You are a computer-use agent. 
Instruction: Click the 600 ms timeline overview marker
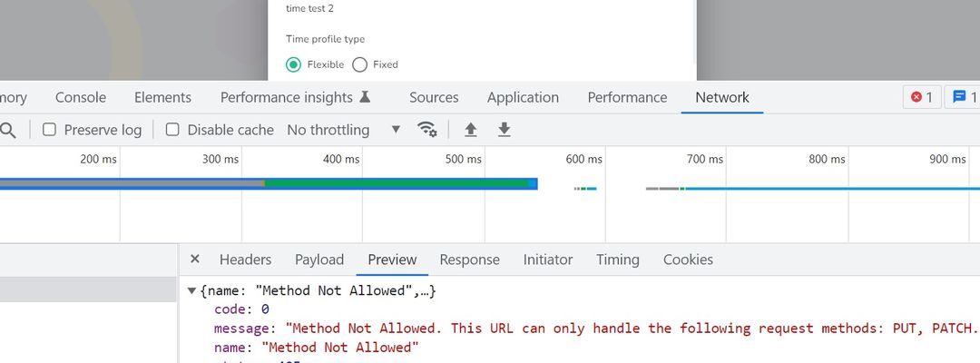coord(583,160)
